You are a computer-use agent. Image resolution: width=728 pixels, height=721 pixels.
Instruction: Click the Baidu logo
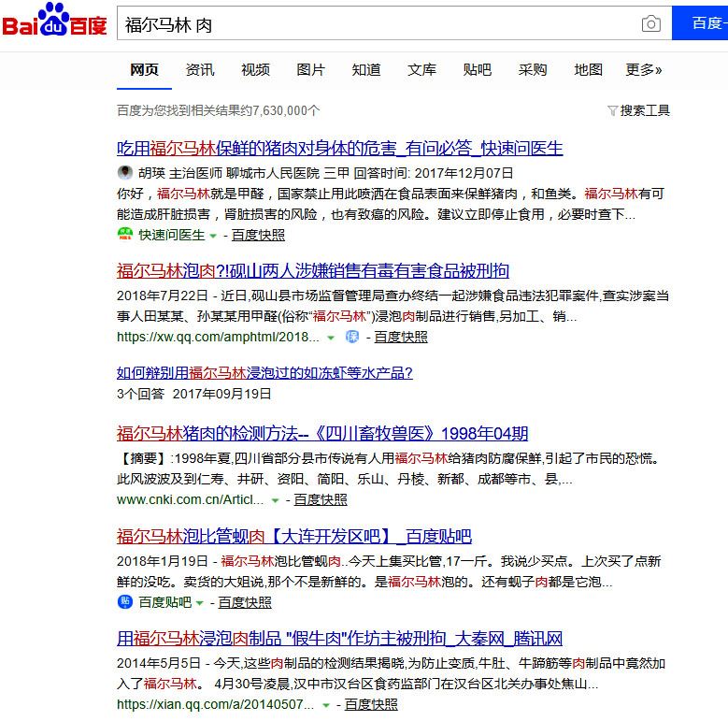54,23
